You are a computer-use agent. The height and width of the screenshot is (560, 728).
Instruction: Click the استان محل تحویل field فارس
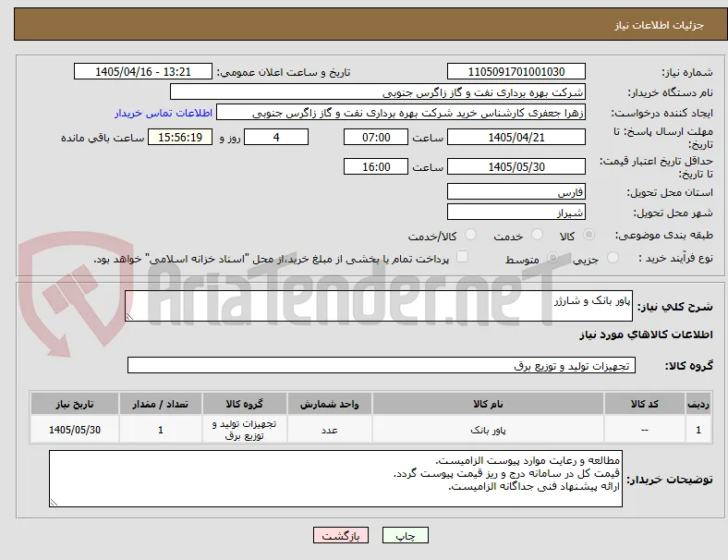coord(516,191)
